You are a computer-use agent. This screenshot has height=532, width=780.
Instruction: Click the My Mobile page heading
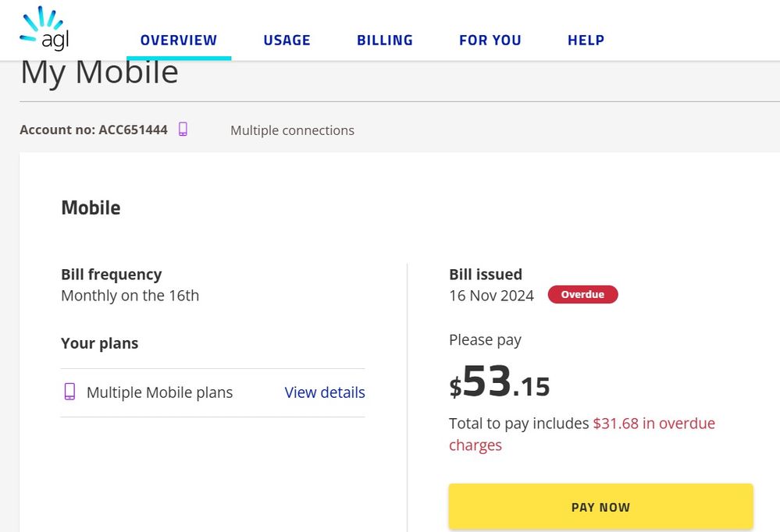tap(99, 73)
